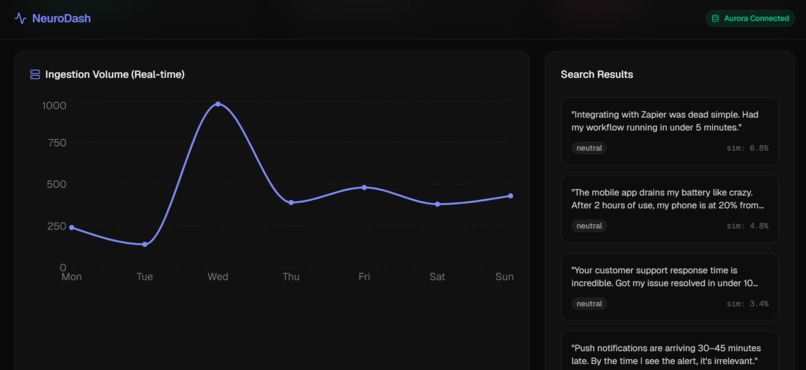The width and height of the screenshot is (806, 370).
Task: Click neutral tag on customer support result
Action: point(589,304)
